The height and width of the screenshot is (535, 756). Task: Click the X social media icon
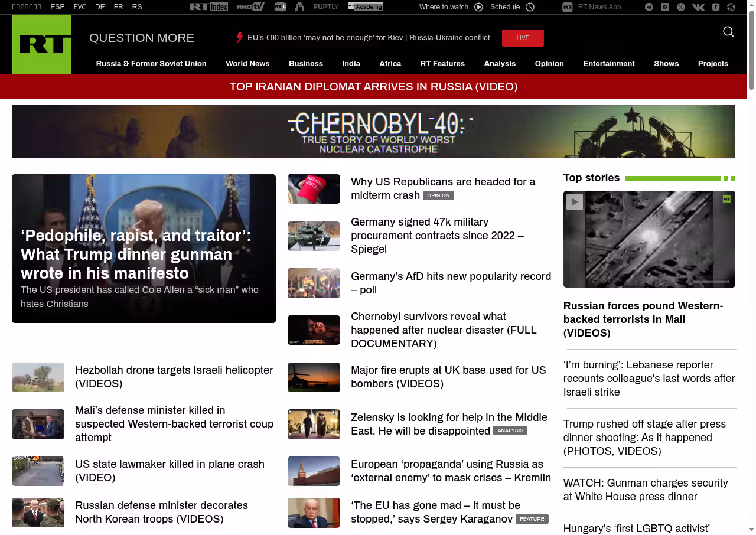click(681, 7)
